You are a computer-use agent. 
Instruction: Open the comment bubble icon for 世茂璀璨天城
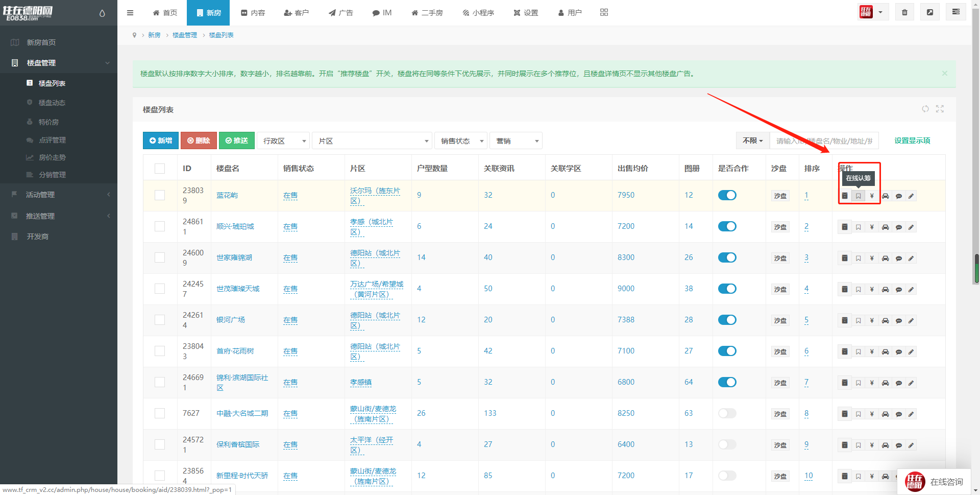(898, 290)
